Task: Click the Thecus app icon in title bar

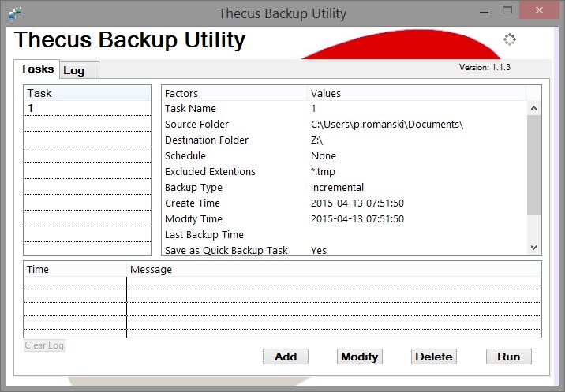Action: pos(15,13)
